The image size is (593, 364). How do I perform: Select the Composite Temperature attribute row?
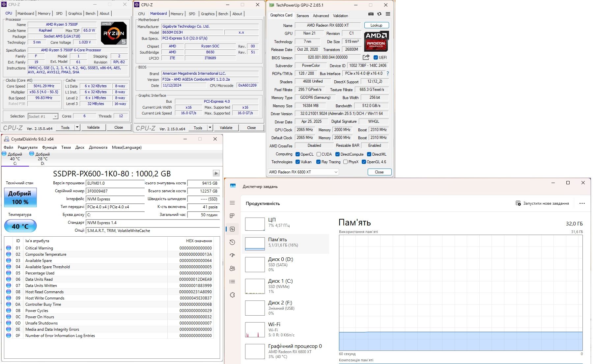[x=109, y=254]
